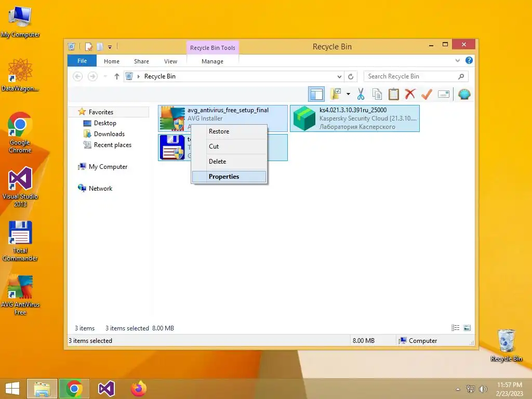Screen dimensions: 532x399
Task: Open the recent locations dropdown arrow
Action: 105,76
